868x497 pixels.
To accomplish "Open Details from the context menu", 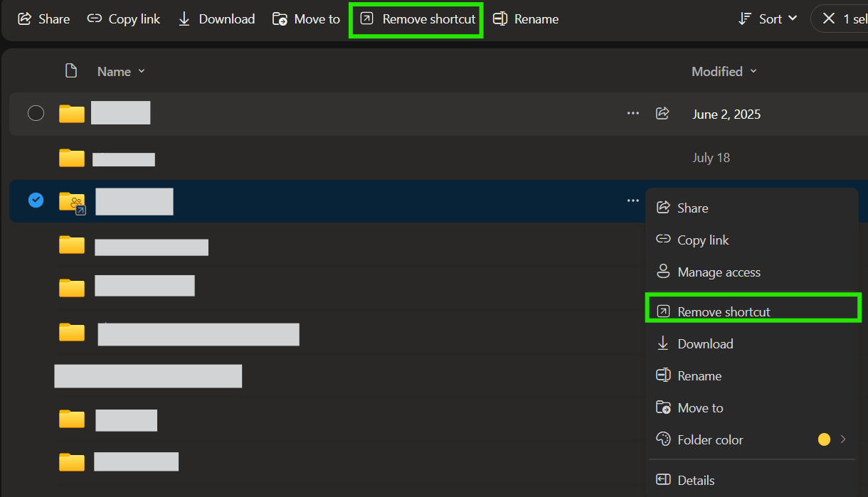I will pyautogui.click(x=752, y=480).
